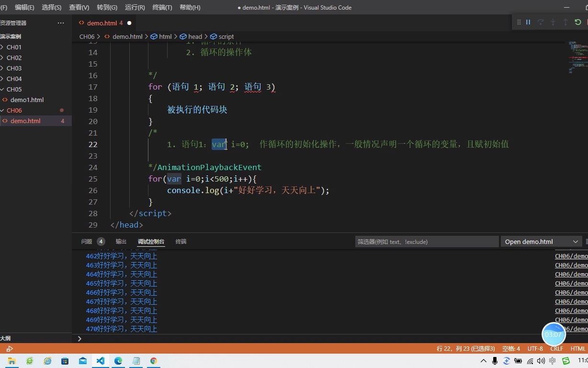Open Visual Studio Code from the taskbar
This screenshot has height=368, width=588.
[99, 361]
